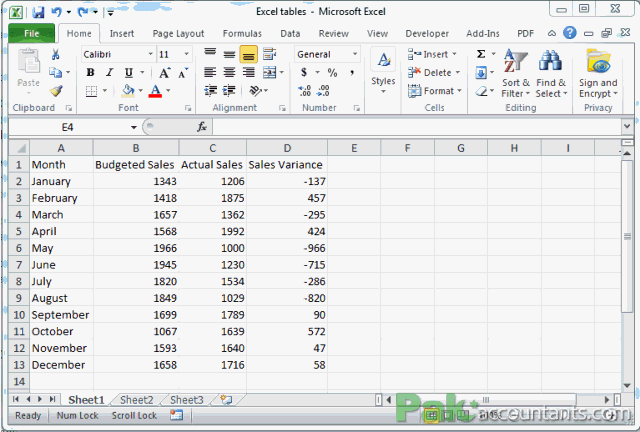The width and height of the screenshot is (640, 432).
Task: Switch to the Formulas tab
Action: (x=242, y=33)
